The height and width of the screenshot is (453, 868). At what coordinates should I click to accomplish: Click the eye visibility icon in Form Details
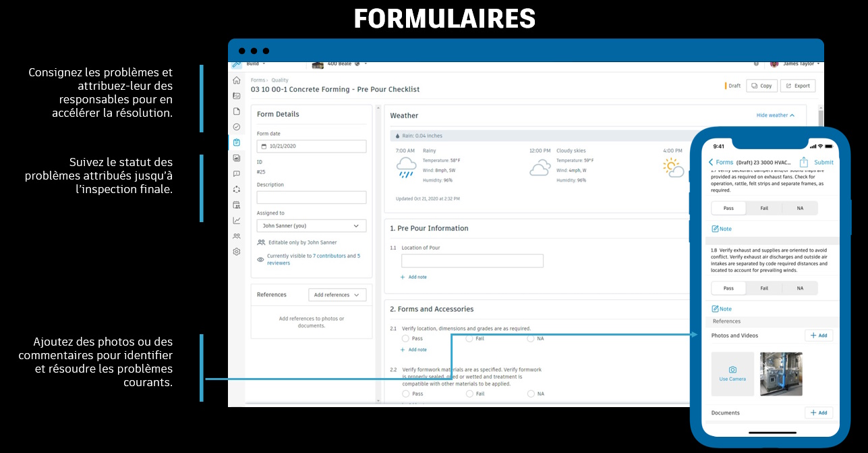pyautogui.click(x=261, y=259)
